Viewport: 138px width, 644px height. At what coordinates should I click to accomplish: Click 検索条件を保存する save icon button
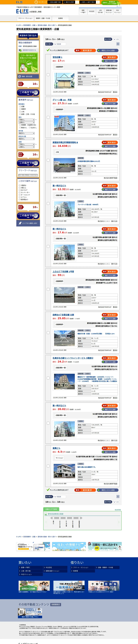(x=28, y=50)
